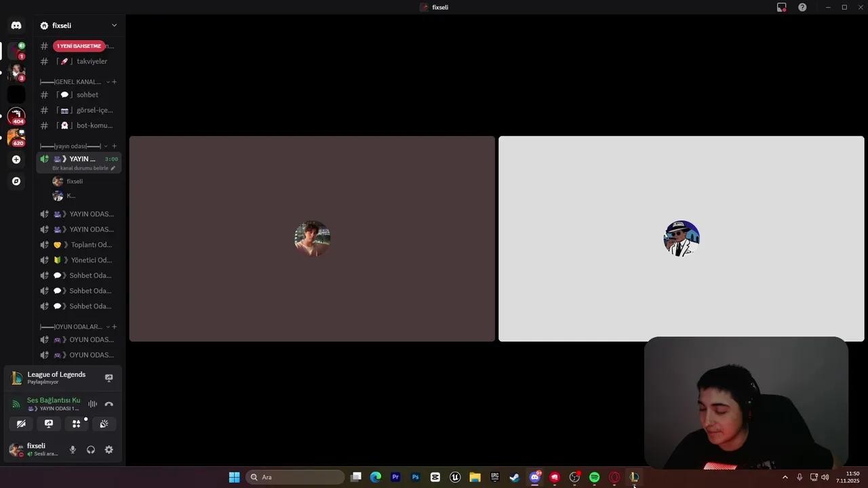This screenshot has height=488, width=868.
Task: Share League of Legends screen icon
Action: click(x=108, y=378)
